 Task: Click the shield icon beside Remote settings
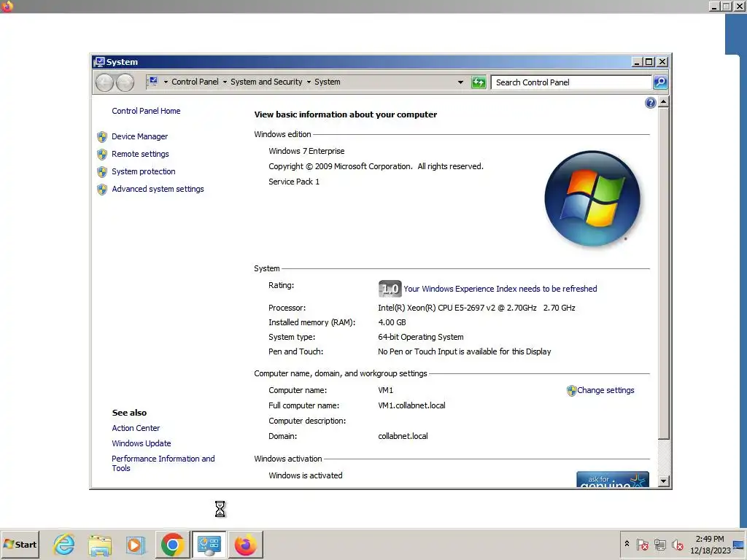pos(102,155)
